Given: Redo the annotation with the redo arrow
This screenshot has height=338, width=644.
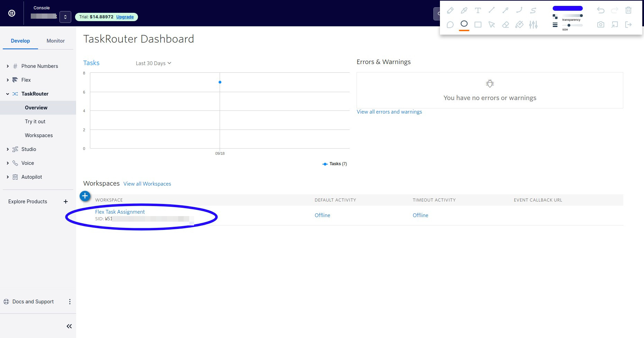Looking at the screenshot, I should [x=615, y=10].
